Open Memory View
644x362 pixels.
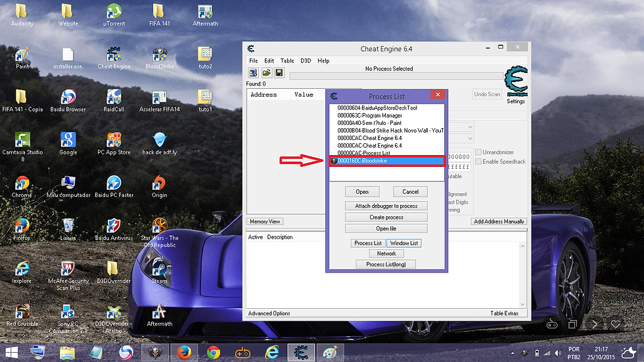click(x=265, y=221)
